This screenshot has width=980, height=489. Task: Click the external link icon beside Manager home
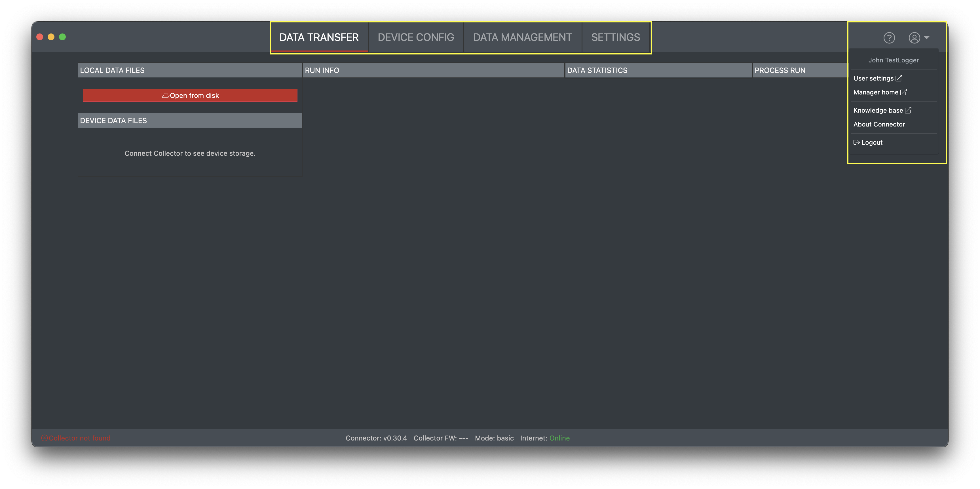(903, 92)
